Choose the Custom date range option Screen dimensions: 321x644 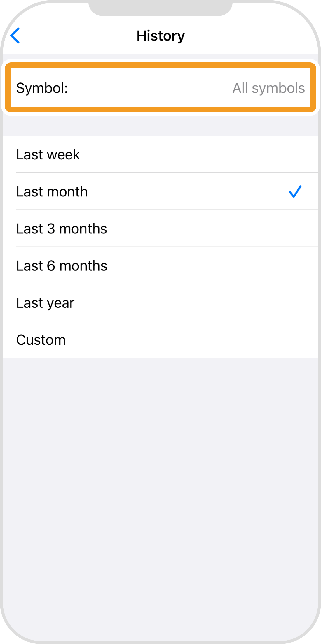pos(41,340)
